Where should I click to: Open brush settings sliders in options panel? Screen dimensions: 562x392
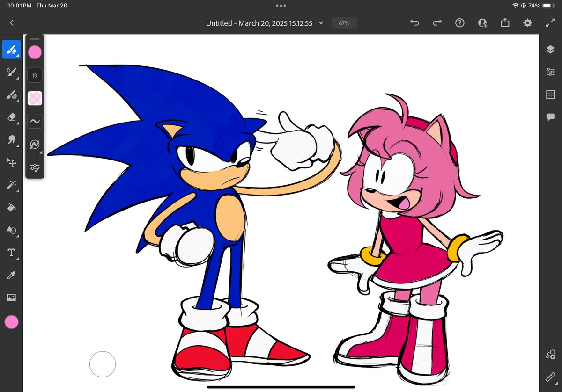coord(35,167)
